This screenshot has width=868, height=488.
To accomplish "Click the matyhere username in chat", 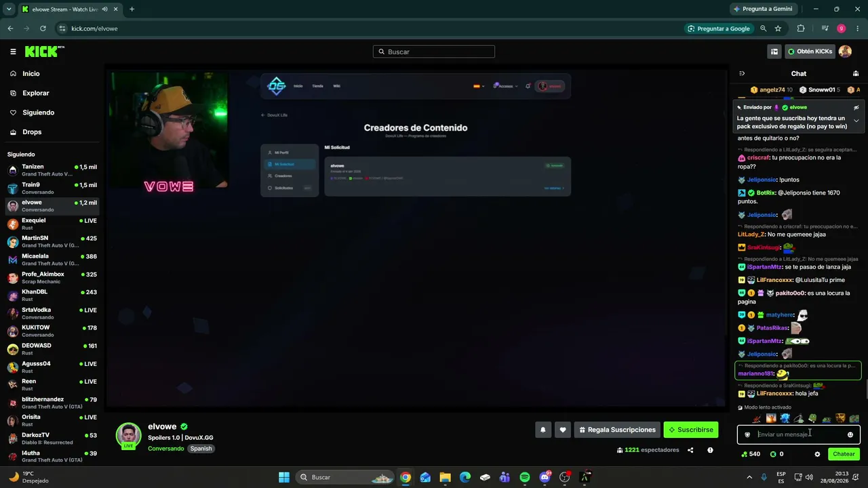I will point(779,315).
